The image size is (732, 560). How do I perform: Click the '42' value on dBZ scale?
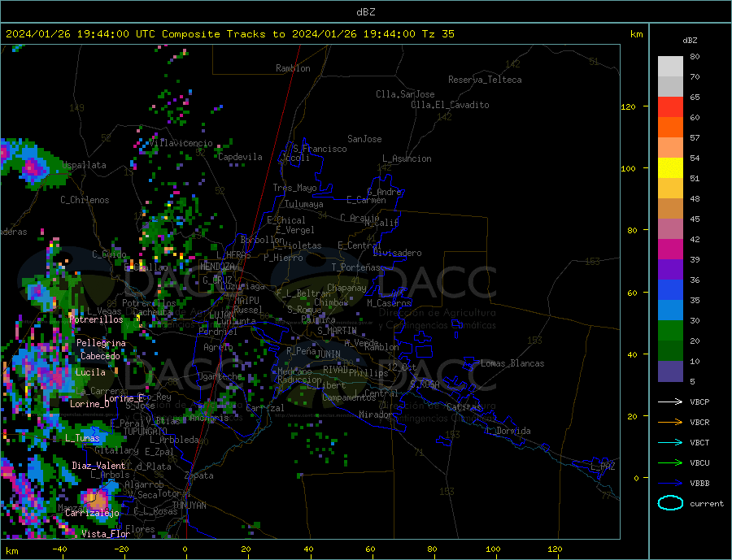pyautogui.click(x=695, y=240)
